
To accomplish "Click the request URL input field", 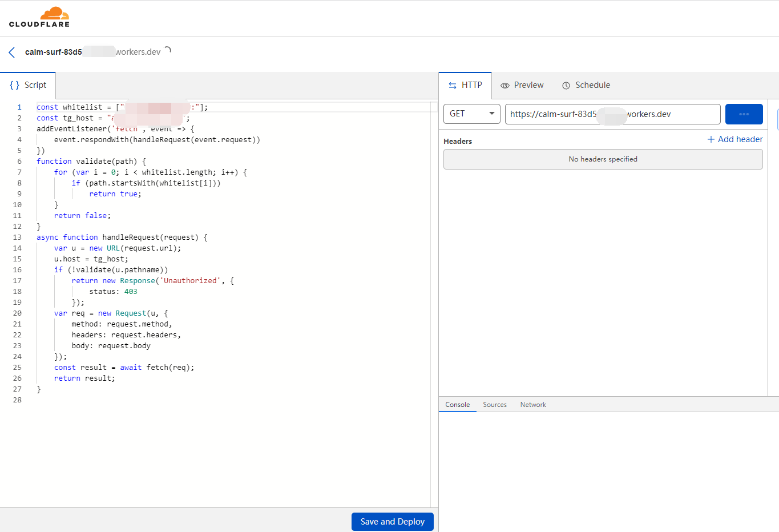I will click(613, 114).
